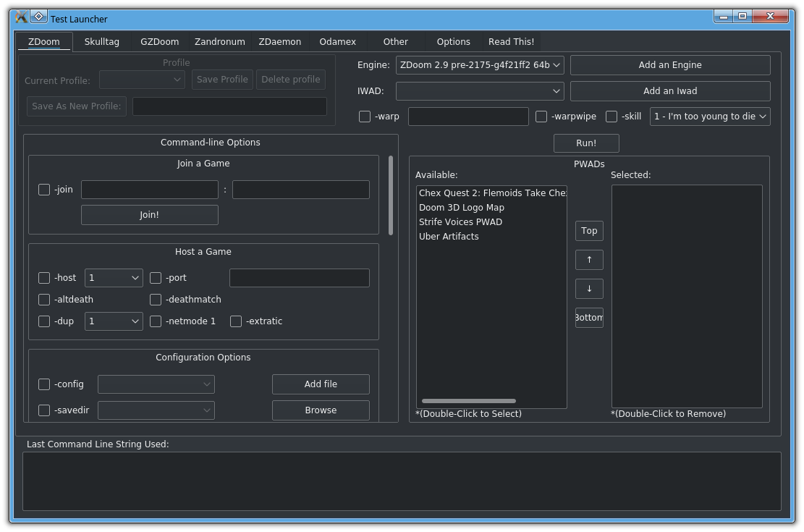This screenshot has height=532, width=804.
Task: Enable the -warp checkbox
Action: [365, 117]
